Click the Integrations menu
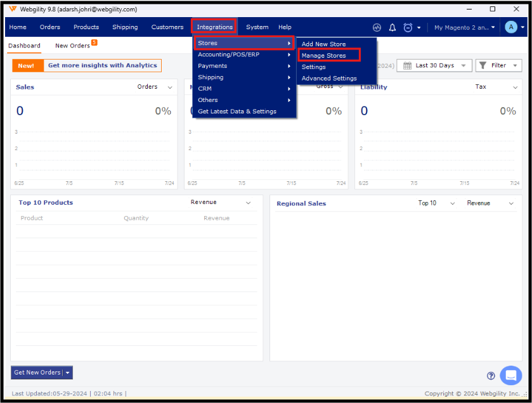Screen dimensions: 532x403 tap(214, 27)
